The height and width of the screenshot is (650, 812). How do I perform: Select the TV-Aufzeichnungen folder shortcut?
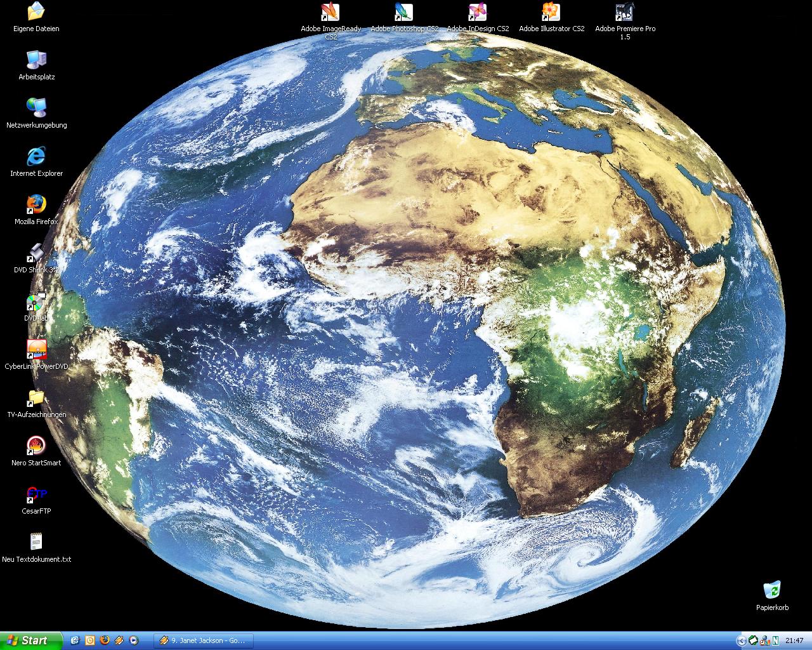click(36, 398)
